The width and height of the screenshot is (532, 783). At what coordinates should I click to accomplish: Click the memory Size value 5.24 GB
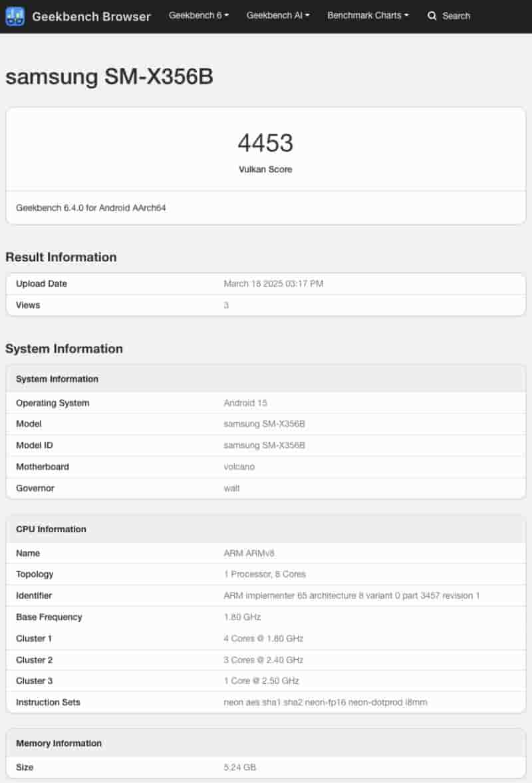240,768
